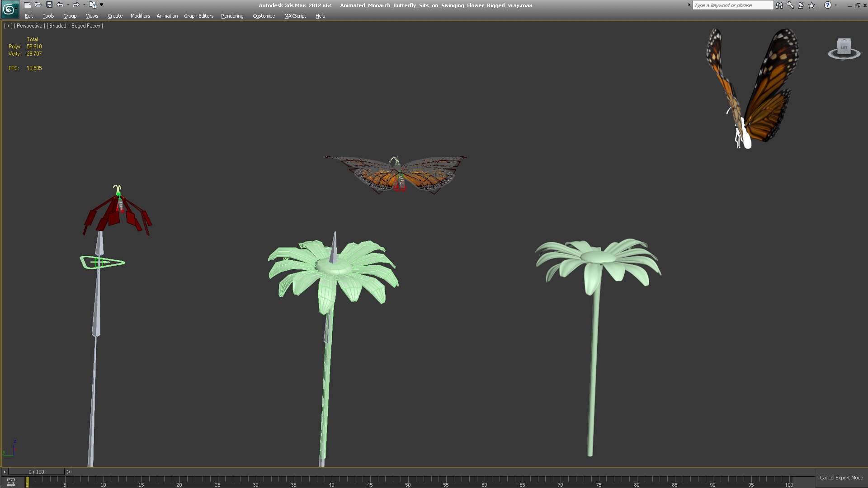
Task: Expand the Undo history dropdown arrow
Action: pos(68,5)
